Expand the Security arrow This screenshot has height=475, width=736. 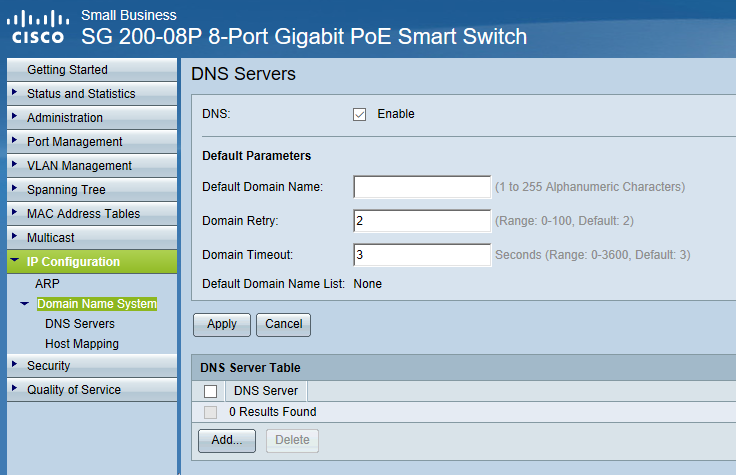click(14, 364)
